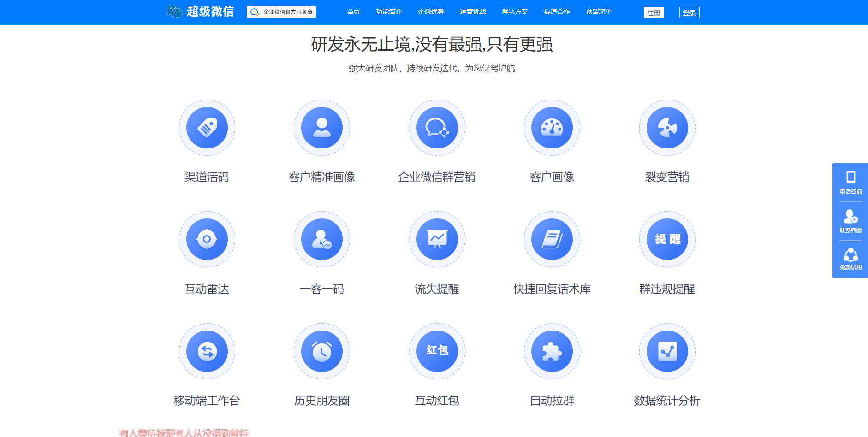Select the 一客一码 user icon
The width and height of the screenshot is (868, 437).
pos(321,239)
